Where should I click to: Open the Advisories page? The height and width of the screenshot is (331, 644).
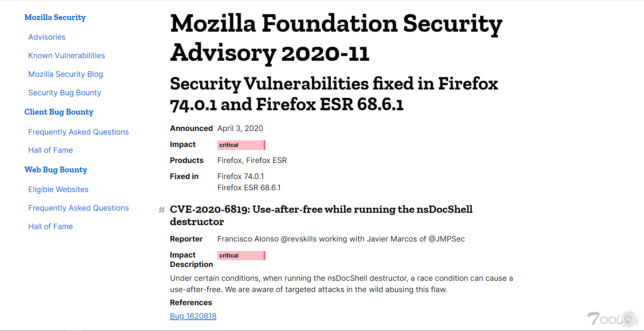(47, 37)
